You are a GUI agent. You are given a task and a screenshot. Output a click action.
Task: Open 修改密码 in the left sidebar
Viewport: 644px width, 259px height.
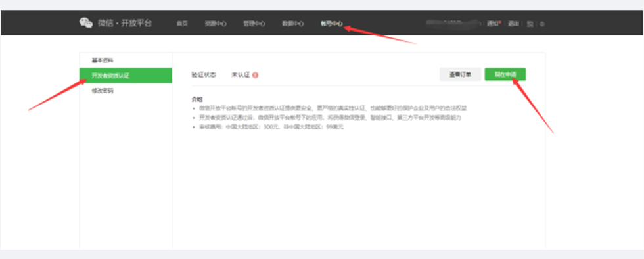[x=103, y=91]
